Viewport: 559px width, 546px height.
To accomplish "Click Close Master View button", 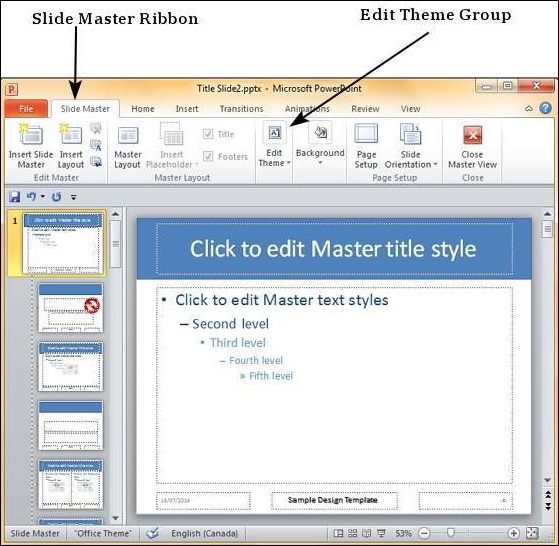I will click(x=472, y=146).
